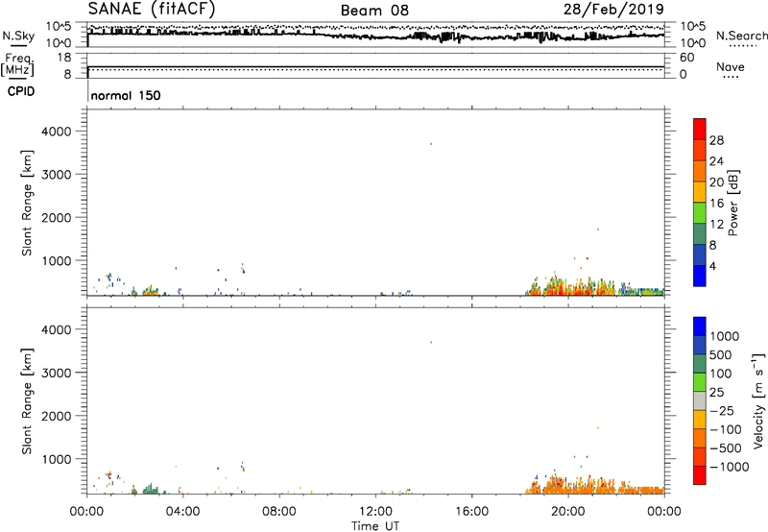
Task: Click the '-1000' Velocity colorbar tick value
Action: (x=730, y=467)
